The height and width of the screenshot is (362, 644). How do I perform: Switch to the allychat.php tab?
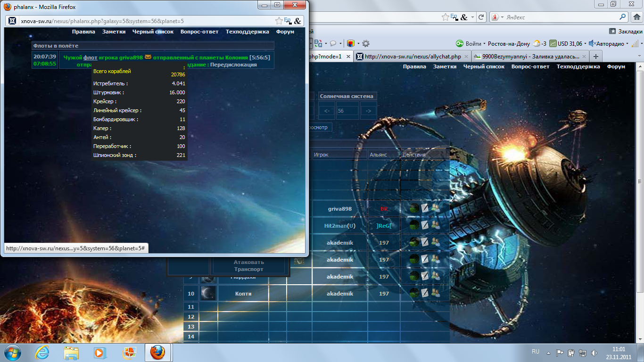[412, 56]
